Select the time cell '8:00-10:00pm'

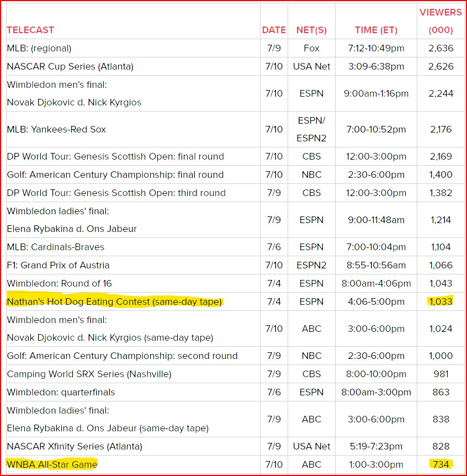(x=376, y=374)
